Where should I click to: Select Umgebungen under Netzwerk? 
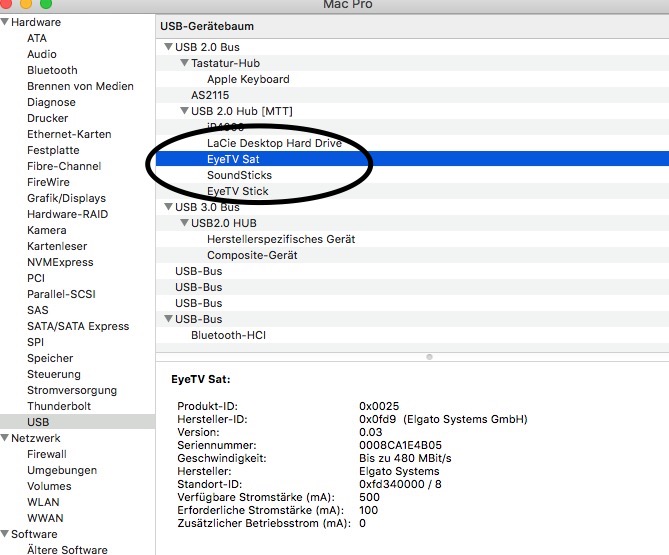tap(62, 470)
